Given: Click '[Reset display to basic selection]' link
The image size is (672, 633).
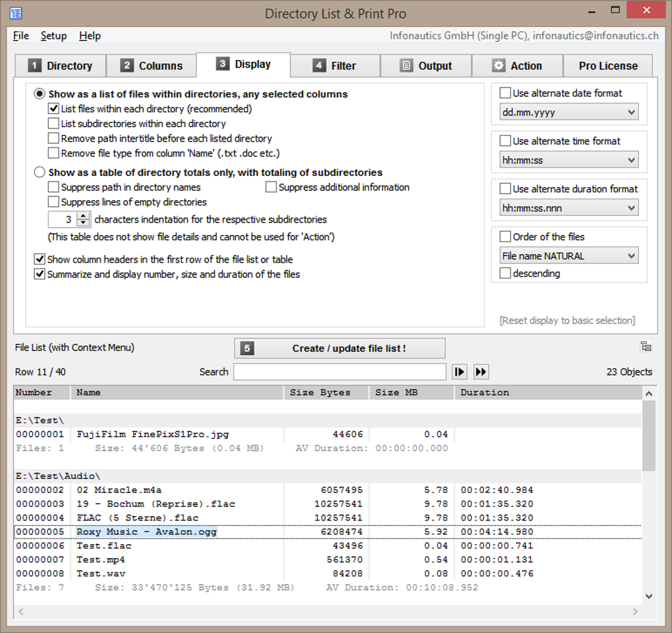Looking at the screenshot, I should 567,320.
